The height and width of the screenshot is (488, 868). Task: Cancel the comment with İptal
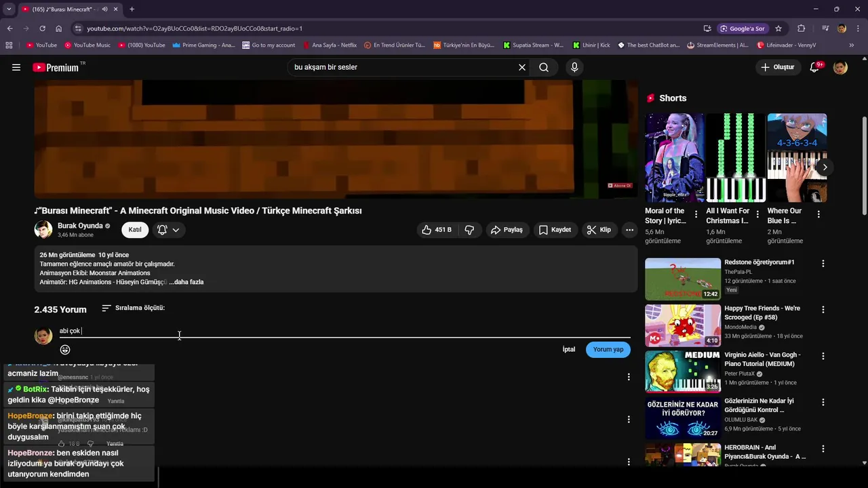click(569, 350)
